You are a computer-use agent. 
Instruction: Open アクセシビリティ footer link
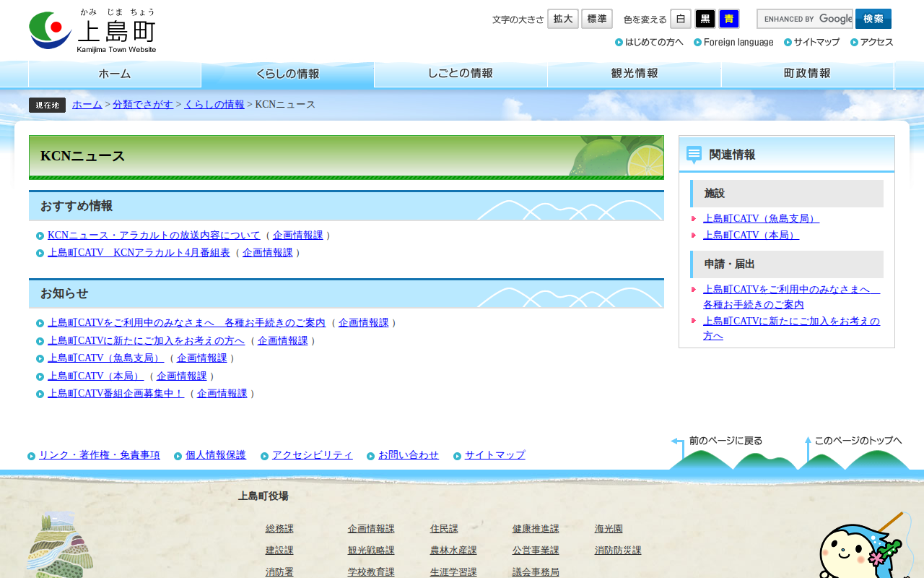point(313,455)
